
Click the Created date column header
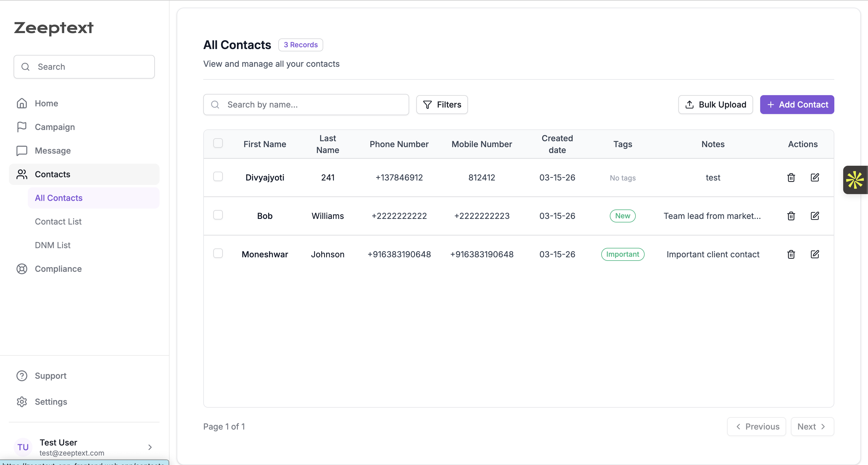[x=557, y=144]
